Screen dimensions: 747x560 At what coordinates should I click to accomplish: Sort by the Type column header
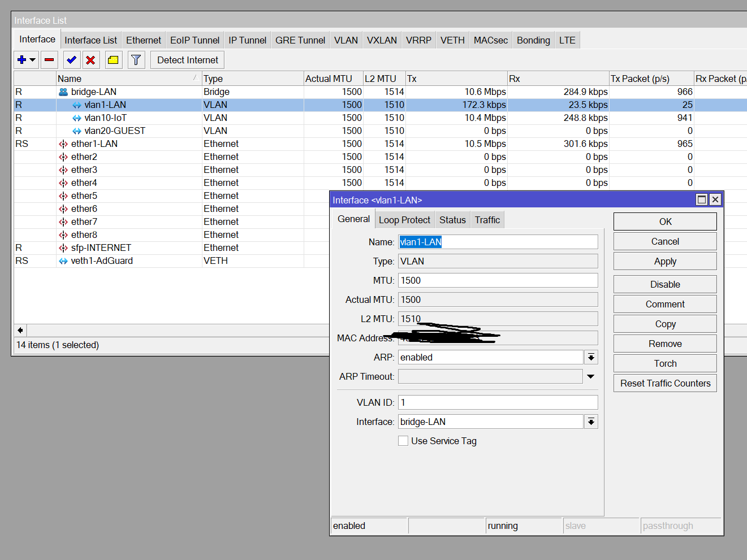(x=252, y=79)
